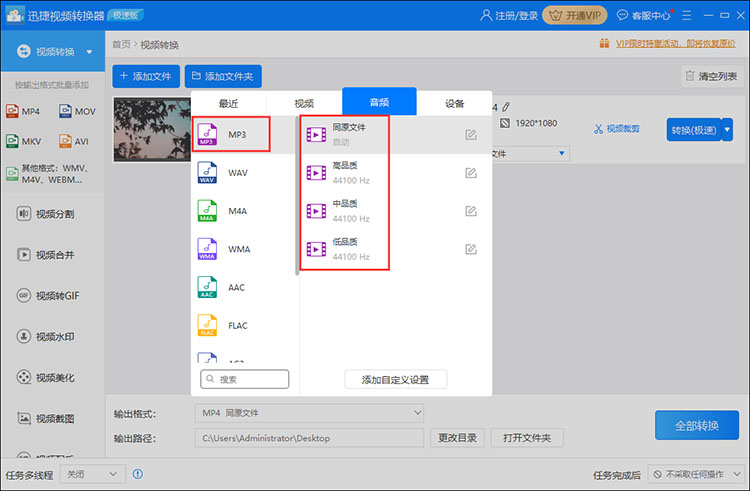The height and width of the screenshot is (491, 750).
Task: Show other formats WMV, M4V, WEBM
Action: (x=48, y=174)
